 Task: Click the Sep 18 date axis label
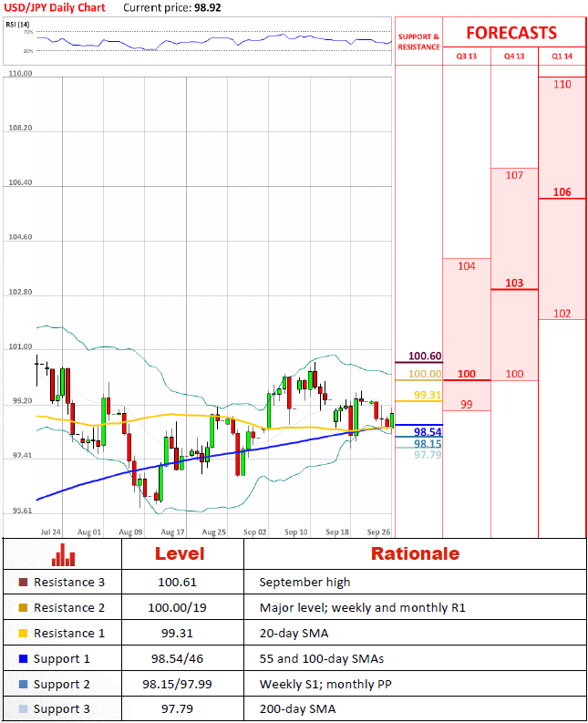pyautogui.click(x=337, y=532)
